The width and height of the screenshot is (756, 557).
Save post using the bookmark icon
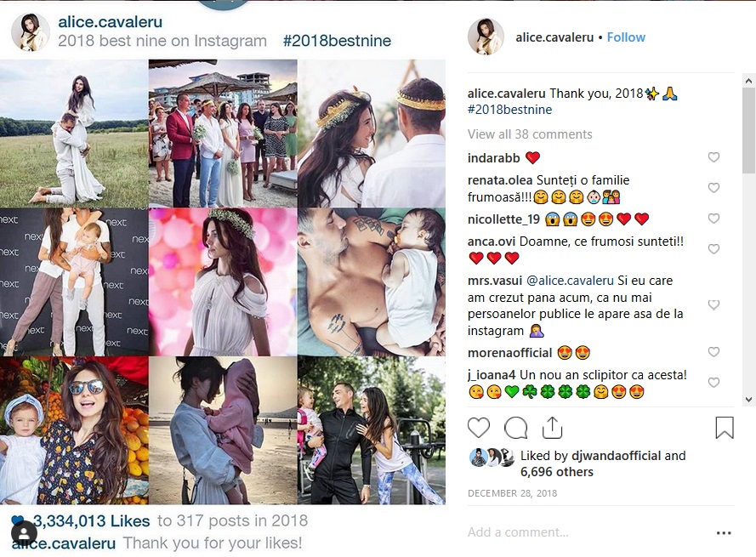pyautogui.click(x=725, y=428)
